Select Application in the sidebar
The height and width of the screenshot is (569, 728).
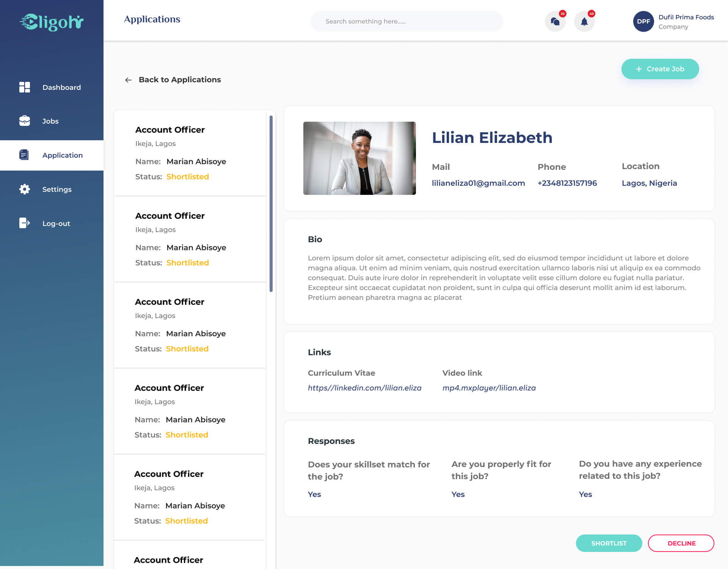pos(52,155)
